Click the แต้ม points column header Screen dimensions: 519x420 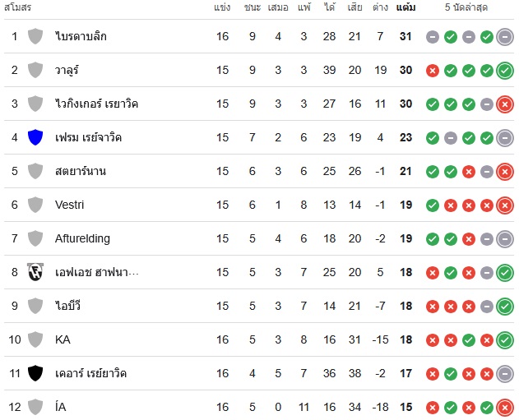[x=405, y=7]
